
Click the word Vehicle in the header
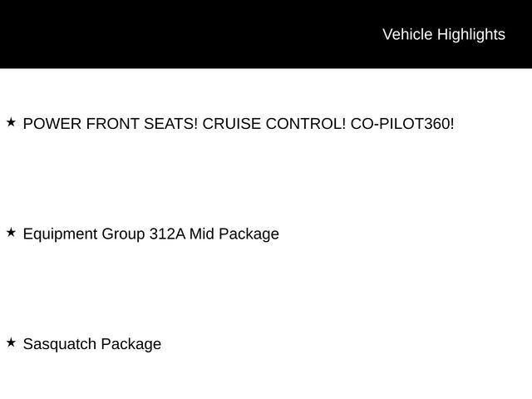(407, 34)
